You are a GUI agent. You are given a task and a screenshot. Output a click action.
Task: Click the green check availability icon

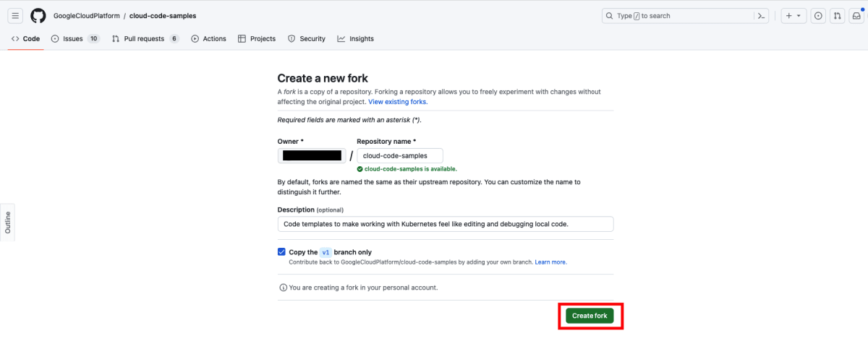pyautogui.click(x=360, y=169)
